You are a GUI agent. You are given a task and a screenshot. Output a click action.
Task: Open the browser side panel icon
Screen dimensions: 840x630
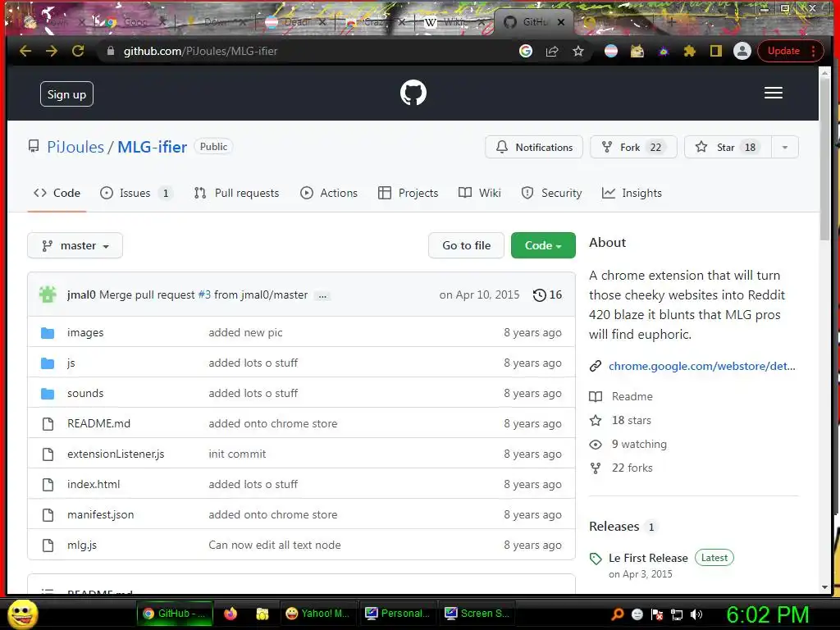pyautogui.click(x=715, y=51)
